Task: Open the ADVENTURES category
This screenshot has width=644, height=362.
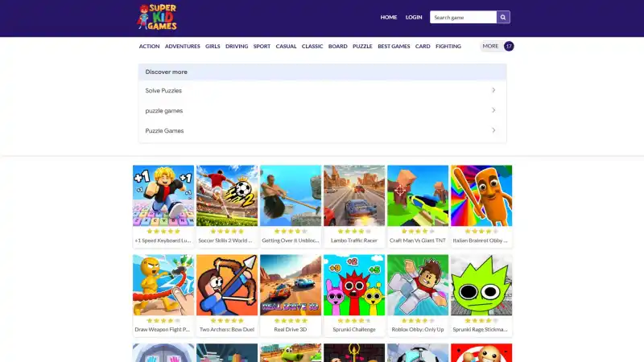Action: tap(183, 47)
